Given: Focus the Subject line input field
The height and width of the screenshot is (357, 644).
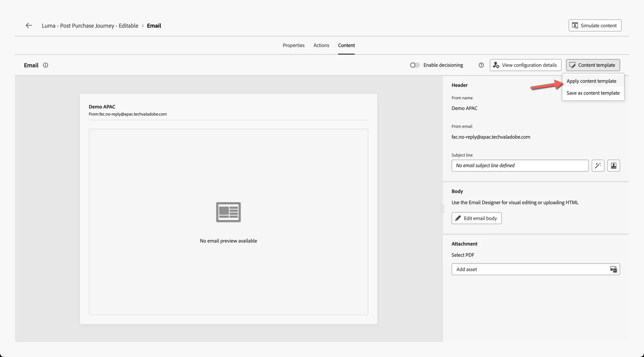Looking at the screenshot, I should [x=520, y=165].
